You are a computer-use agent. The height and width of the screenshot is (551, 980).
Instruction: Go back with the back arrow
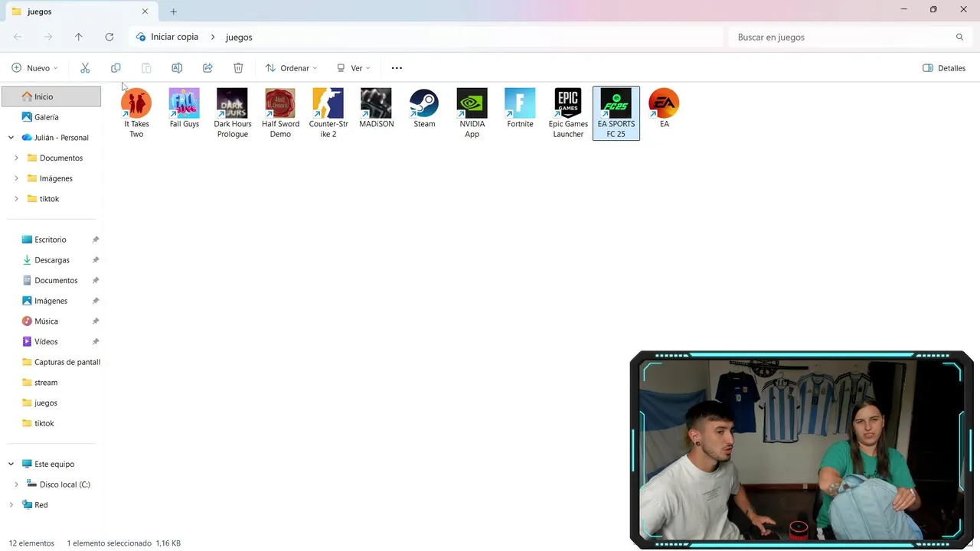pos(18,37)
